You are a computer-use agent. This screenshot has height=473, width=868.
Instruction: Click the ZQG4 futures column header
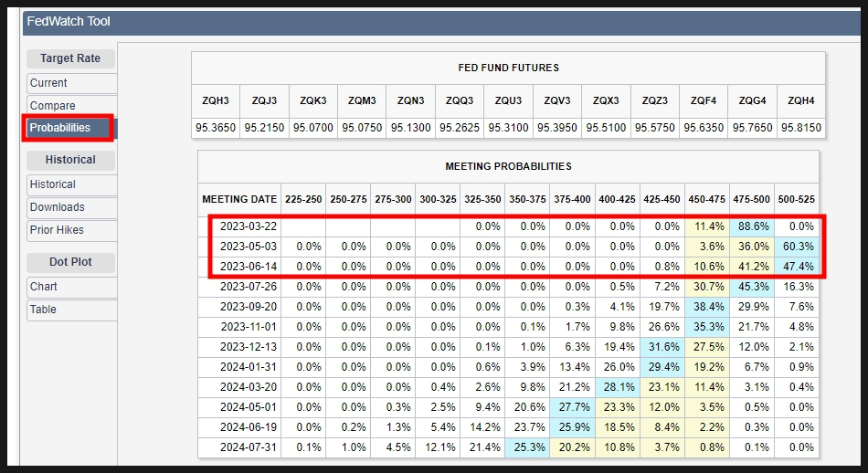pyautogui.click(x=752, y=100)
